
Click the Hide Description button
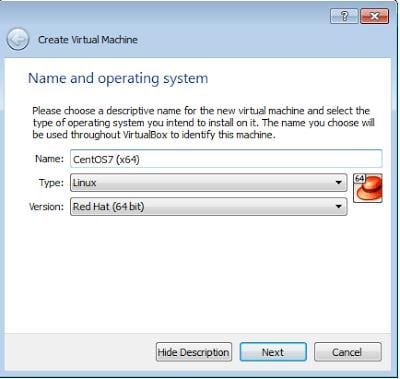click(x=194, y=352)
